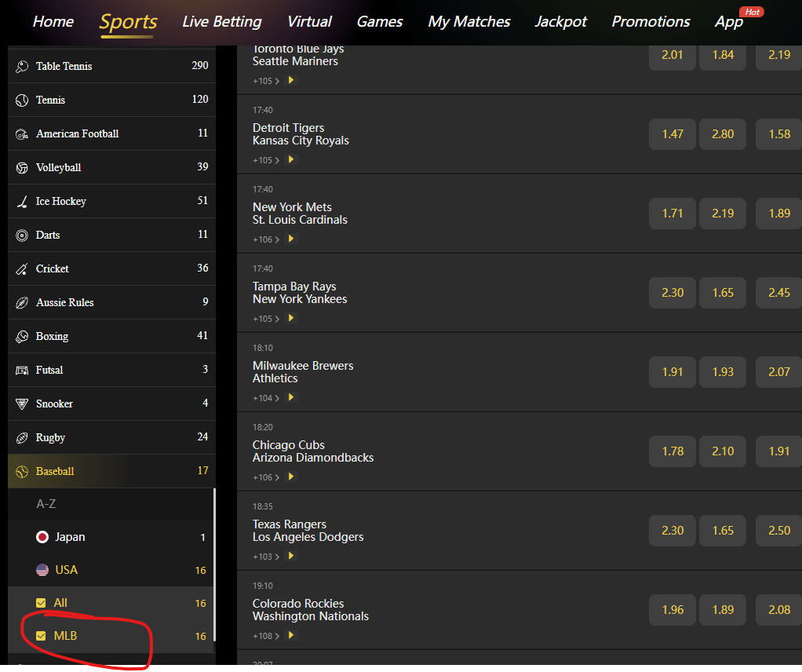The image size is (802, 672).
Task: Expand +105 markets for Detroit Tigers game
Action: (266, 160)
